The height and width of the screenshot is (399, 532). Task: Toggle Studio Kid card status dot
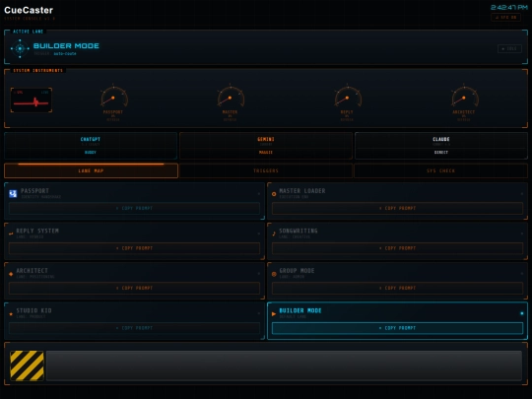[x=259, y=313]
